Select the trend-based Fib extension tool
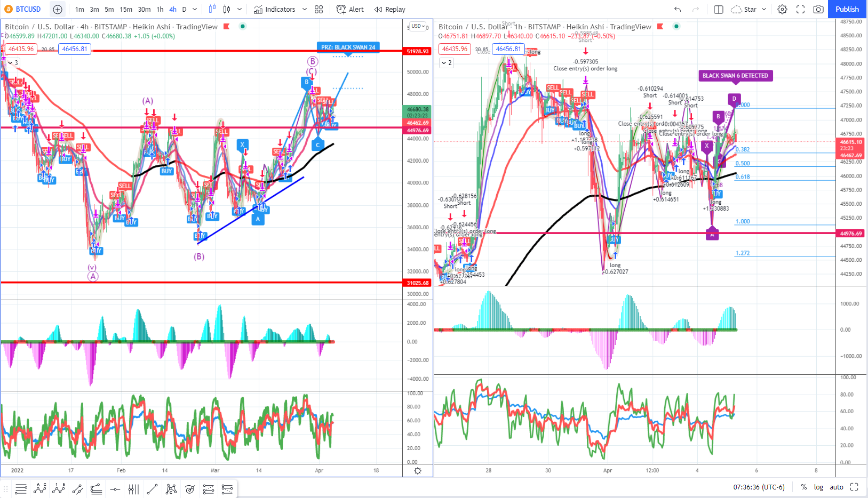This screenshot has width=868, height=498. (x=227, y=488)
